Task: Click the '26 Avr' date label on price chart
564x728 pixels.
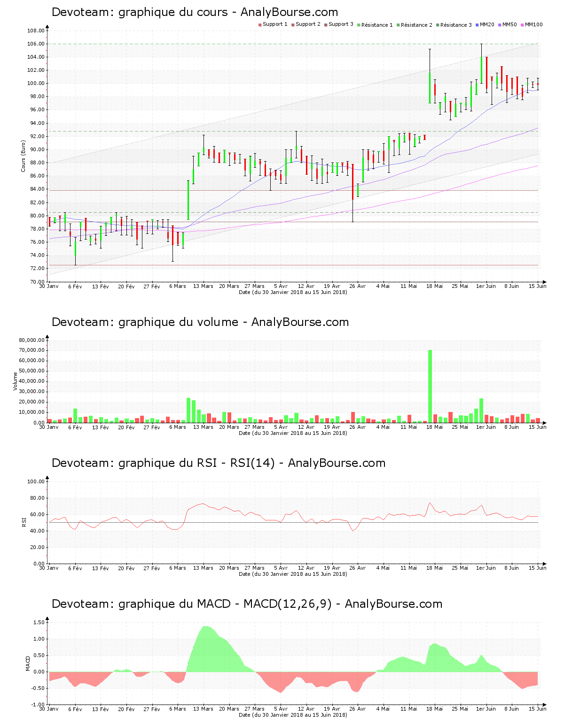Action: (x=358, y=286)
